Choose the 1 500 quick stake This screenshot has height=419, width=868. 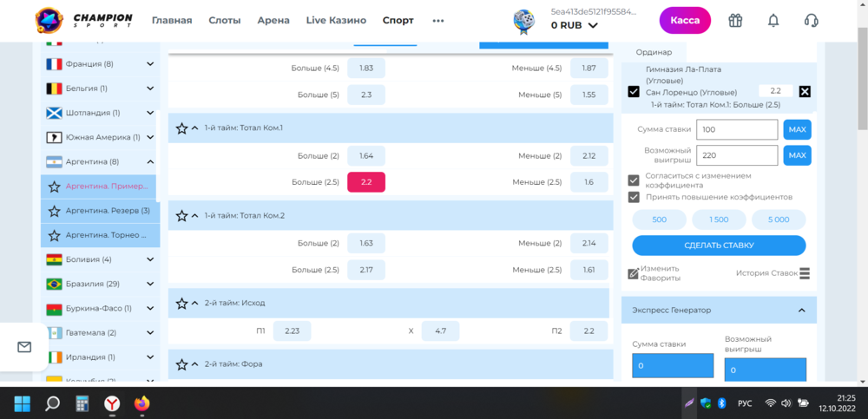719,219
